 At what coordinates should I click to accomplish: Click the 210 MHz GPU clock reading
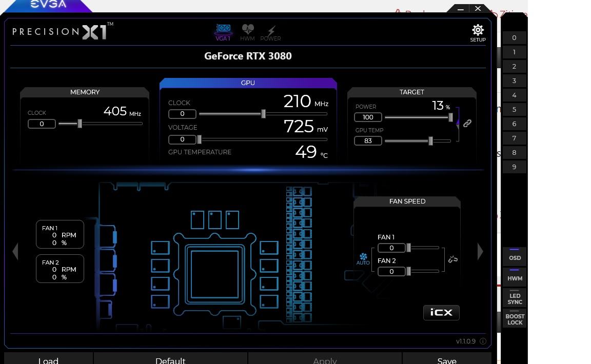[306, 101]
